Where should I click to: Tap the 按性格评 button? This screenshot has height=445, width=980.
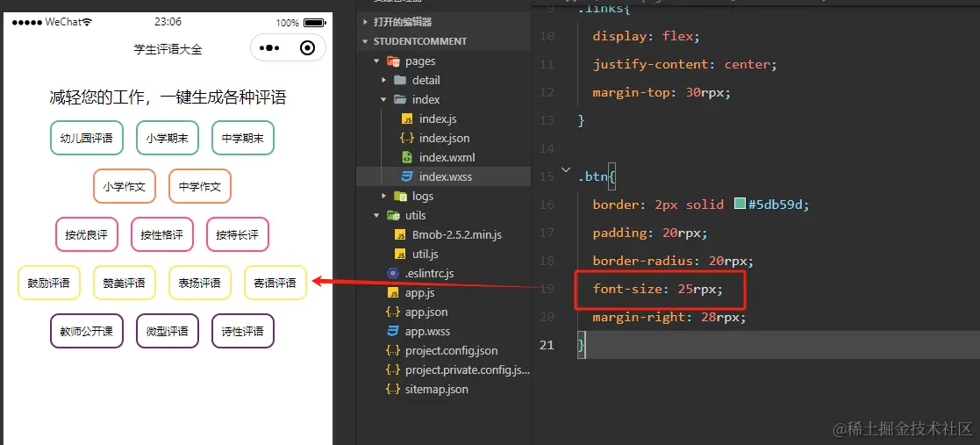(162, 234)
